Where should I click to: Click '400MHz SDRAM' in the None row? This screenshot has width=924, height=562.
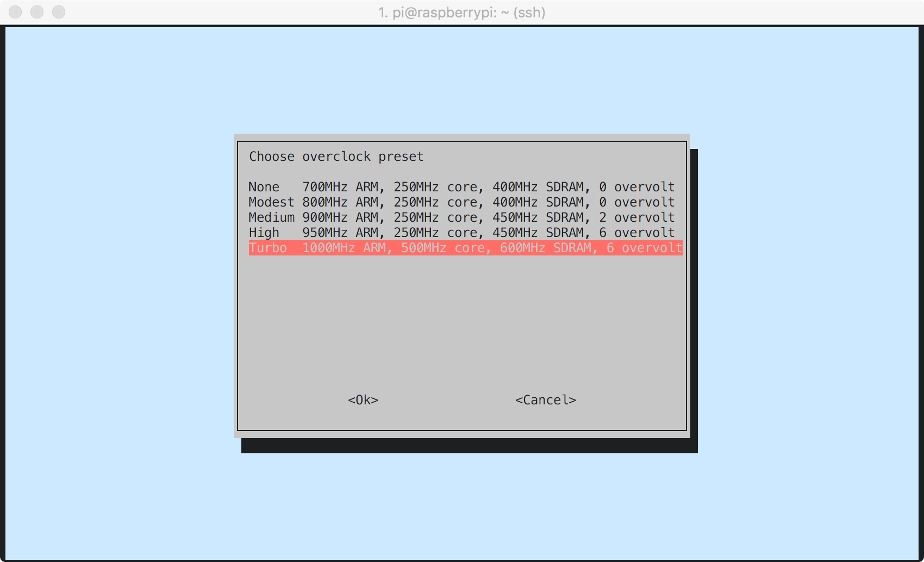point(538,187)
